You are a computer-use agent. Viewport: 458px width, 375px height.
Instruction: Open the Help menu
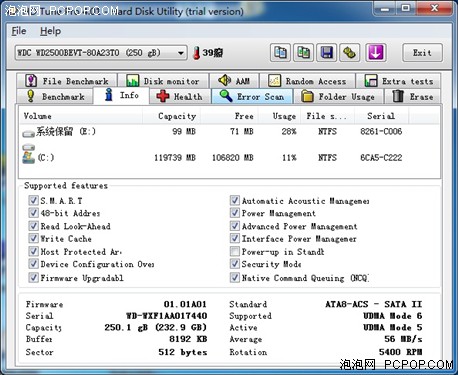coord(50,31)
